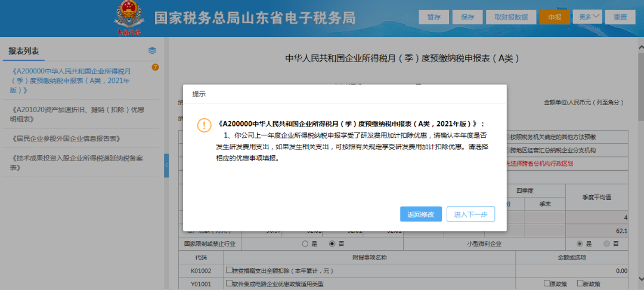Screen dimensions: 644x290
Task: Collapse the sidebar with the blue arrow handle
Action: tap(166, 165)
